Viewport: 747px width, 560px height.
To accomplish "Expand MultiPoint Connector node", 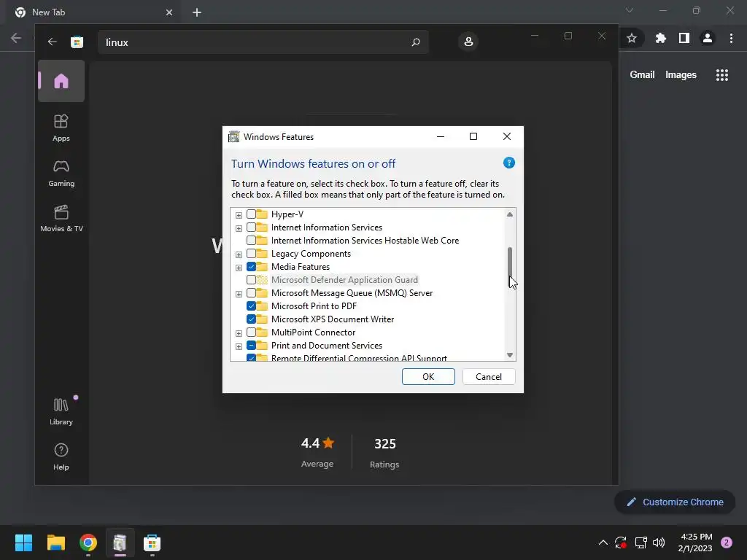I will tap(239, 332).
